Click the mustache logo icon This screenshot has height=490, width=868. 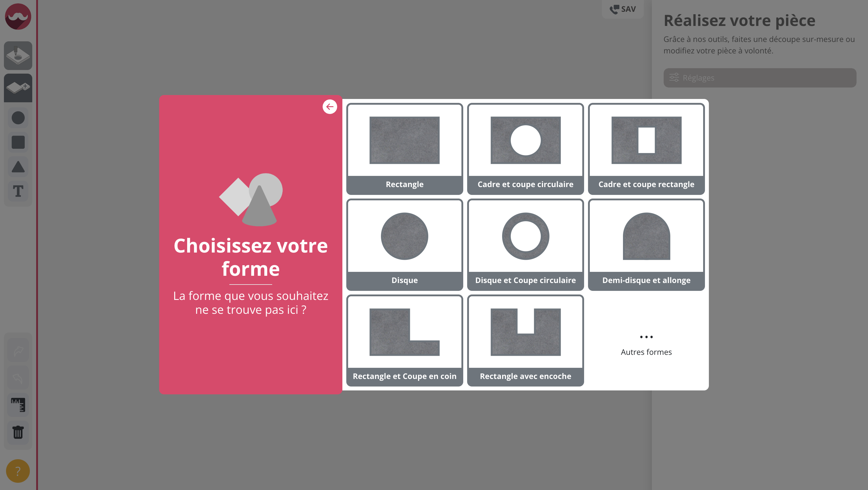[18, 17]
